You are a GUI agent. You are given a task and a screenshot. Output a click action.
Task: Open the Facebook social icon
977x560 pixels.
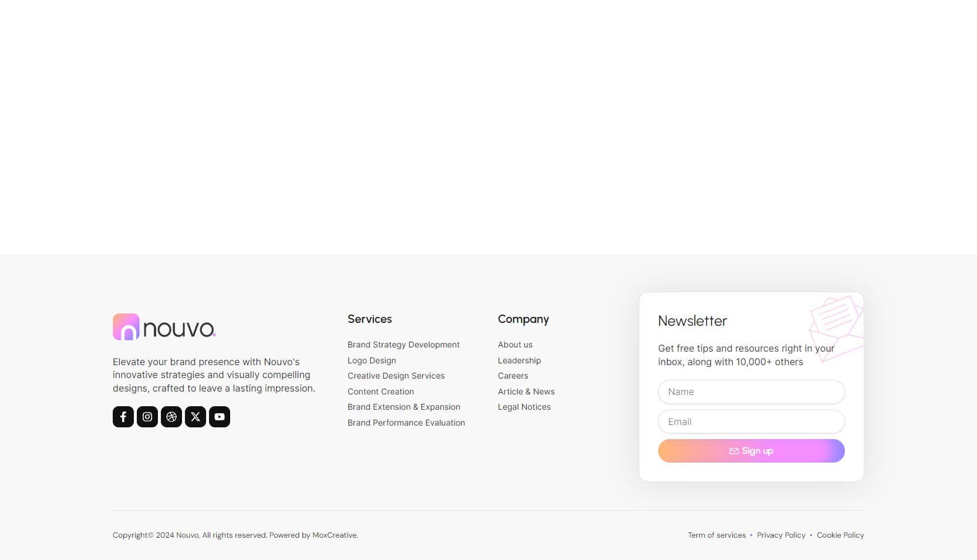pos(123,417)
